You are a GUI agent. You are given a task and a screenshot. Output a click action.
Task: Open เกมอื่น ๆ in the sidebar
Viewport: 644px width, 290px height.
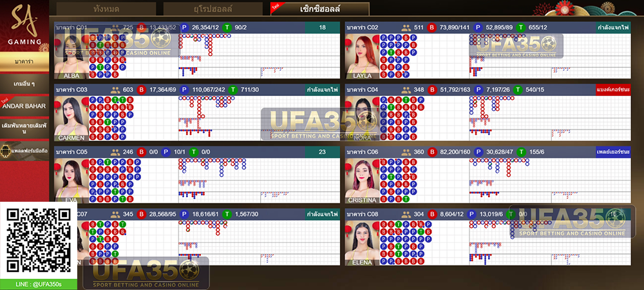(24, 84)
